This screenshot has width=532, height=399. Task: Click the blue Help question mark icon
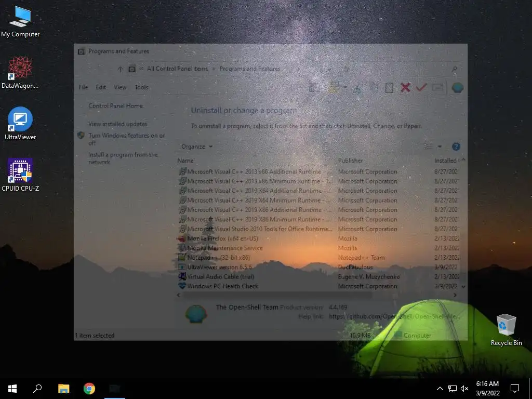pyautogui.click(x=456, y=147)
